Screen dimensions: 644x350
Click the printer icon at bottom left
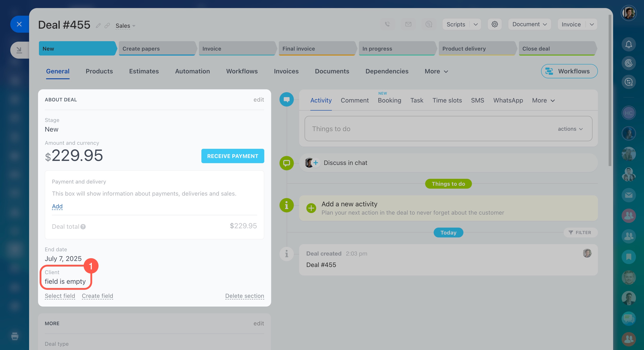coord(15,336)
